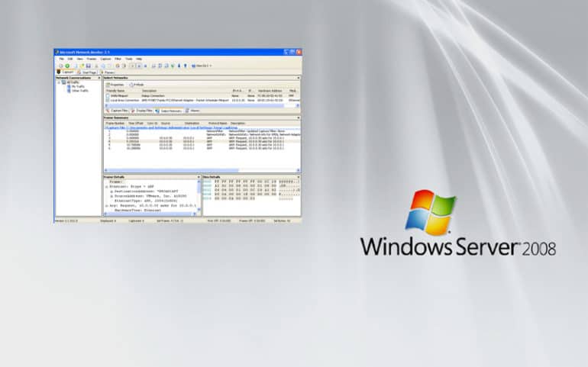Click the Frame Number column header

pyautogui.click(x=115, y=124)
